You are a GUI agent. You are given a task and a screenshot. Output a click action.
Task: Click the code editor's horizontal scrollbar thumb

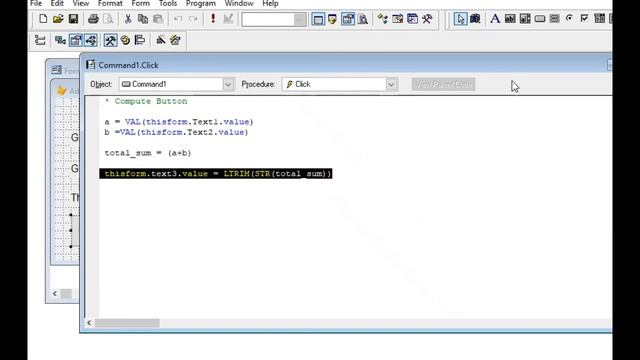127,323
